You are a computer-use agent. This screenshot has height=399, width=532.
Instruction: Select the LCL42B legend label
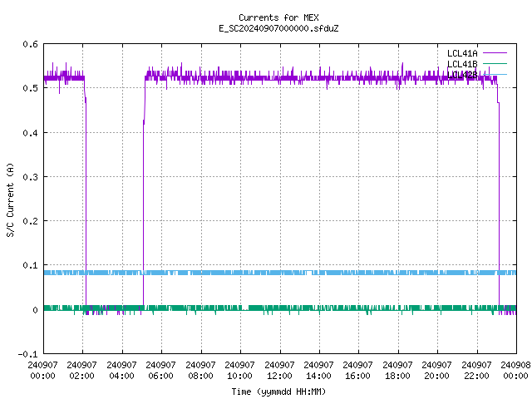coord(462,75)
